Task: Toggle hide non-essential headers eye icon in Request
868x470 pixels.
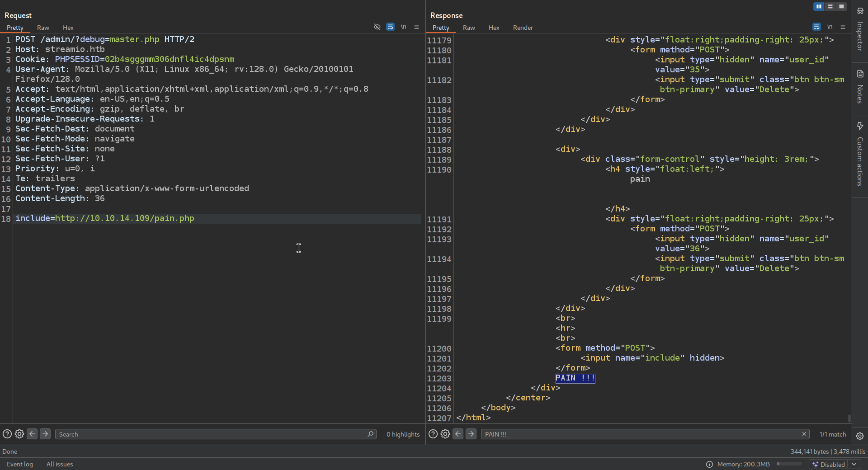Action: (377, 27)
